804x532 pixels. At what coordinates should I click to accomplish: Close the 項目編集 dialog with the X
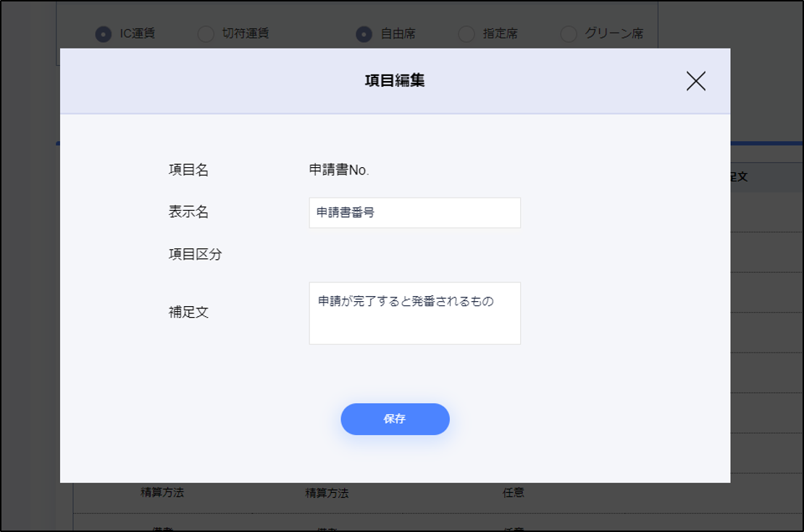pos(695,81)
